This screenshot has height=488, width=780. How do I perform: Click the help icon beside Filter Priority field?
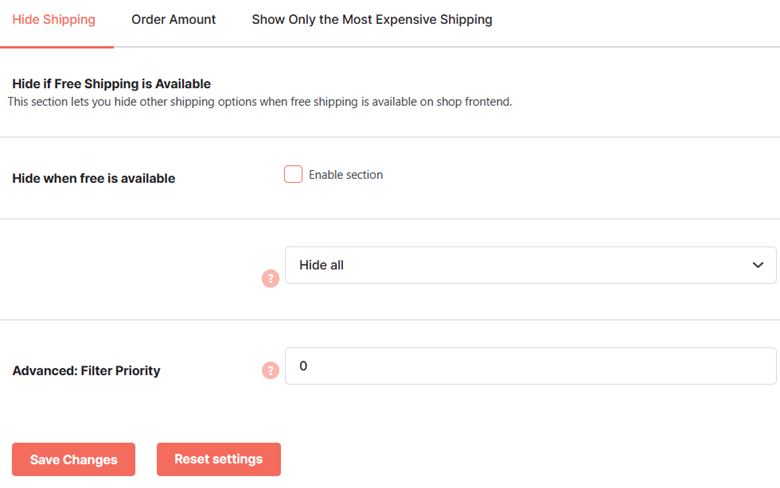[270, 370]
